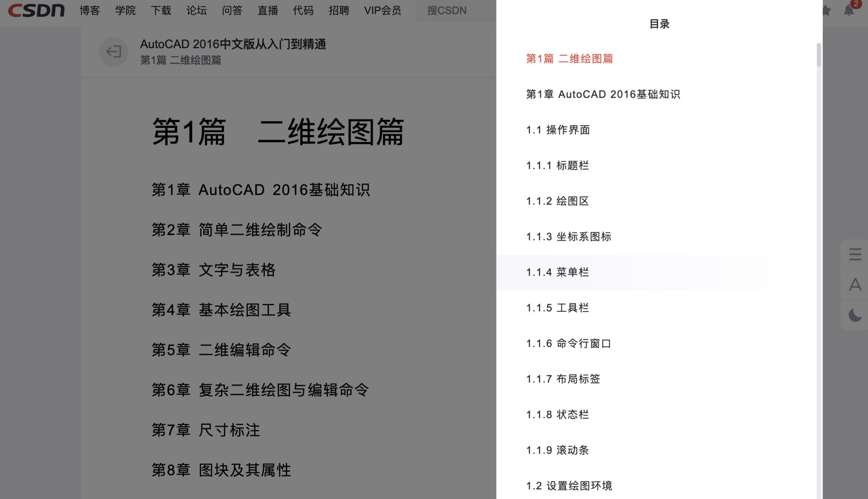Image resolution: width=868 pixels, height=499 pixels.
Task: Jump to 1.1.6 命令行窗口 section
Action: (568, 344)
